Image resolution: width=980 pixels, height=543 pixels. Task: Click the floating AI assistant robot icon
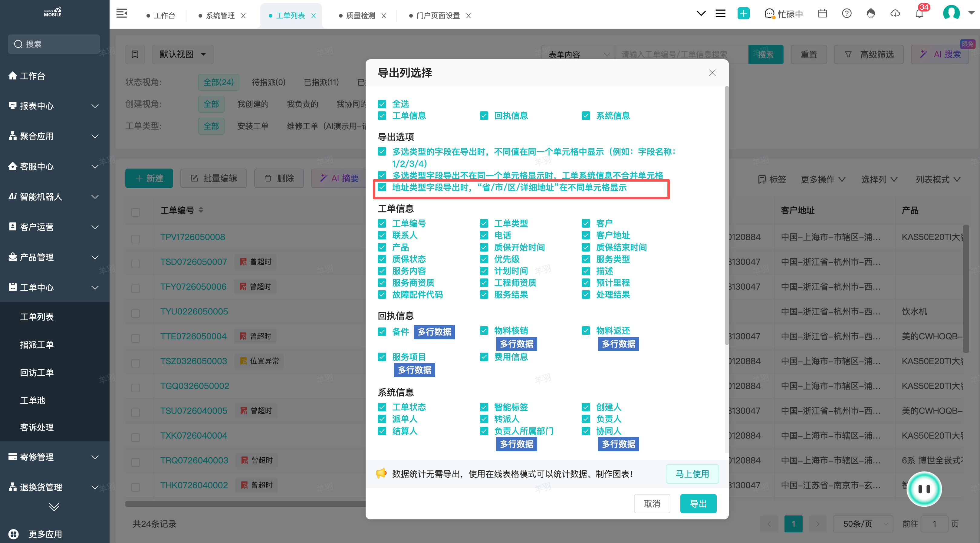(924, 489)
